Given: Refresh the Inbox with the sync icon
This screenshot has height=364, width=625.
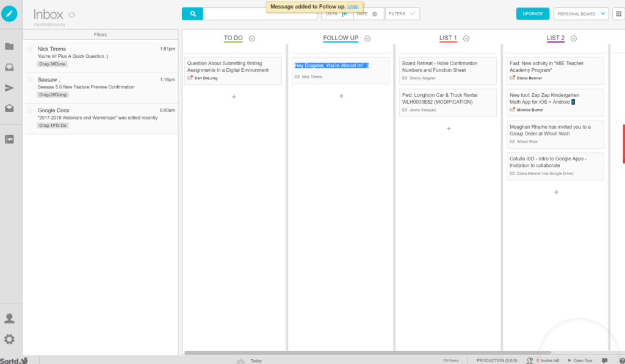Looking at the screenshot, I should tap(72, 15).
